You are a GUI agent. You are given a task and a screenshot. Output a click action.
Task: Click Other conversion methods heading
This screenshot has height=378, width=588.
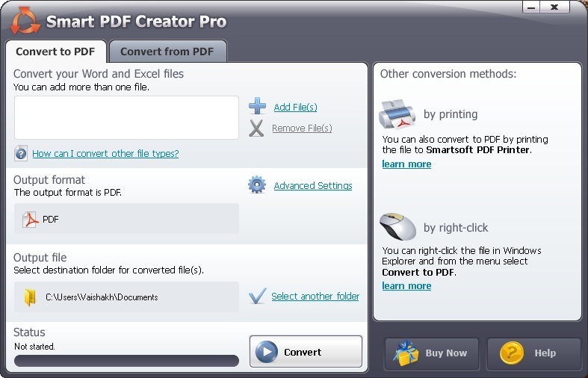(x=448, y=74)
